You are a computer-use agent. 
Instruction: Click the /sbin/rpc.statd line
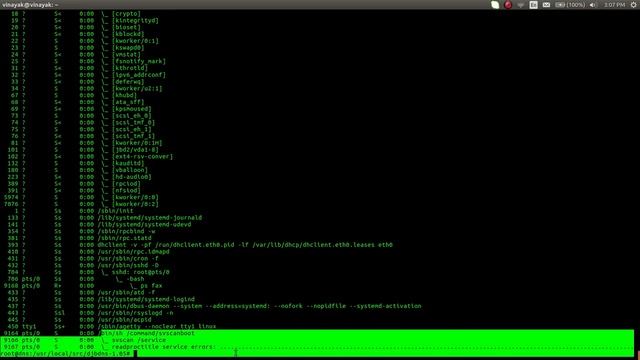[80, 238]
